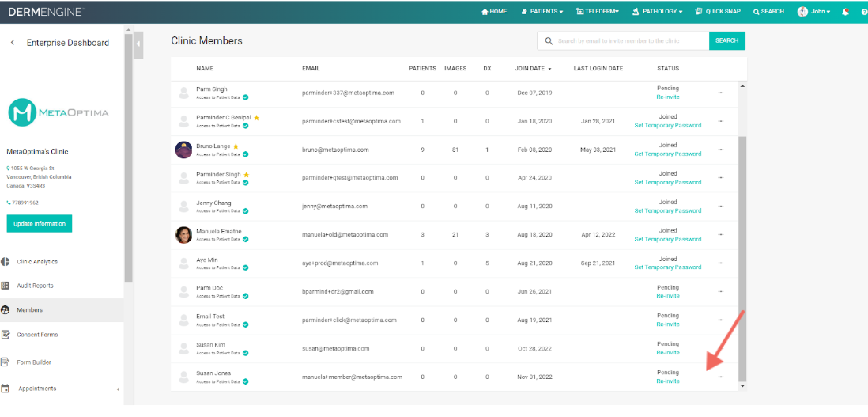Open the Pathology dropdown menu
868x417 pixels.
[x=657, y=12]
